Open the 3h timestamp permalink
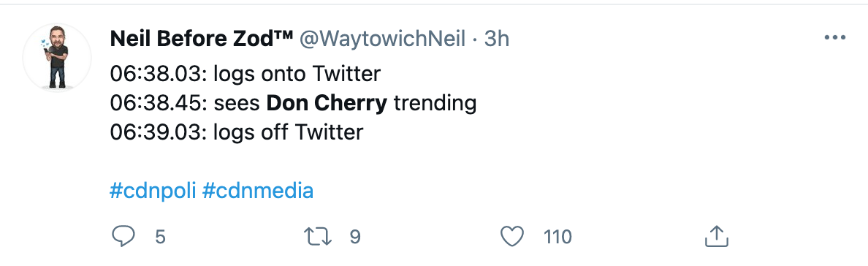The image size is (868, 266). pyautogui.click(x=497, y=39)
